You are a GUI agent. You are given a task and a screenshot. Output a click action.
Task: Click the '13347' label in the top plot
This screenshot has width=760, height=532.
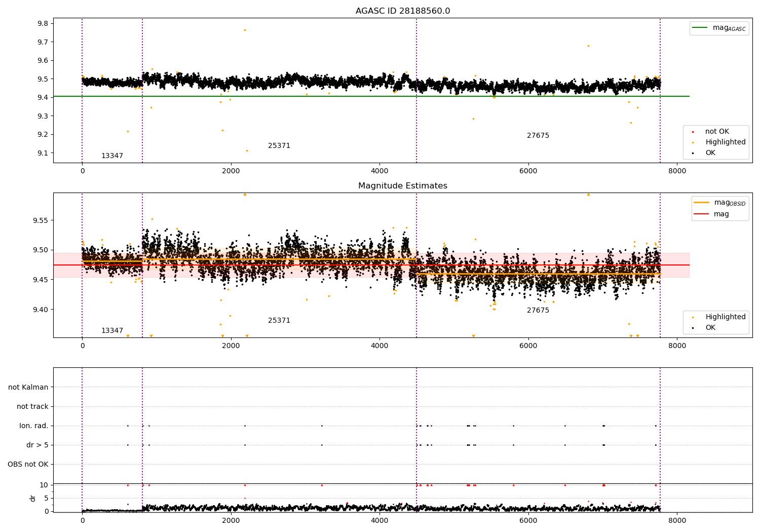pos(112,156)
